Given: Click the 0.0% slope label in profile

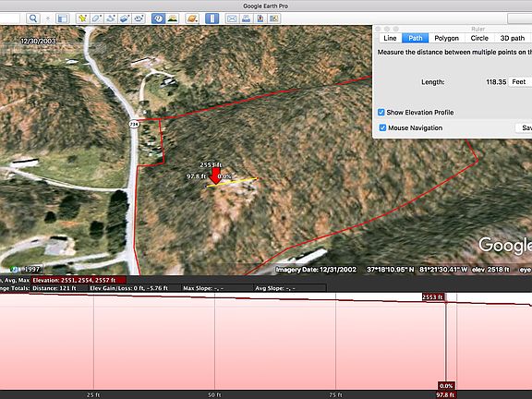Looking at the screenshot, I should 446,386.
